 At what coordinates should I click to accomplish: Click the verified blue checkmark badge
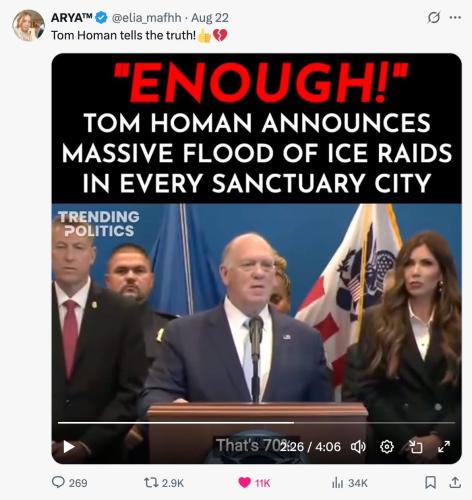click(x=101, y=18)
